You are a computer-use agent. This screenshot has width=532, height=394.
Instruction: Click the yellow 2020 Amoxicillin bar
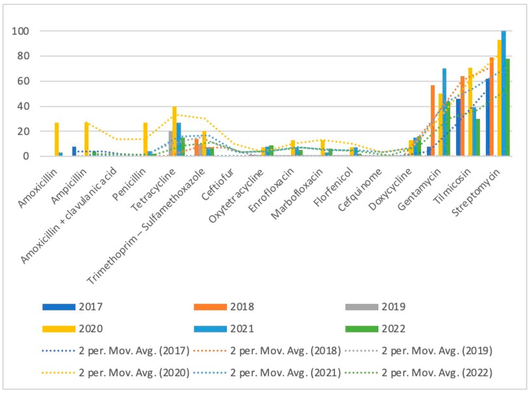[x=57, y=140]
